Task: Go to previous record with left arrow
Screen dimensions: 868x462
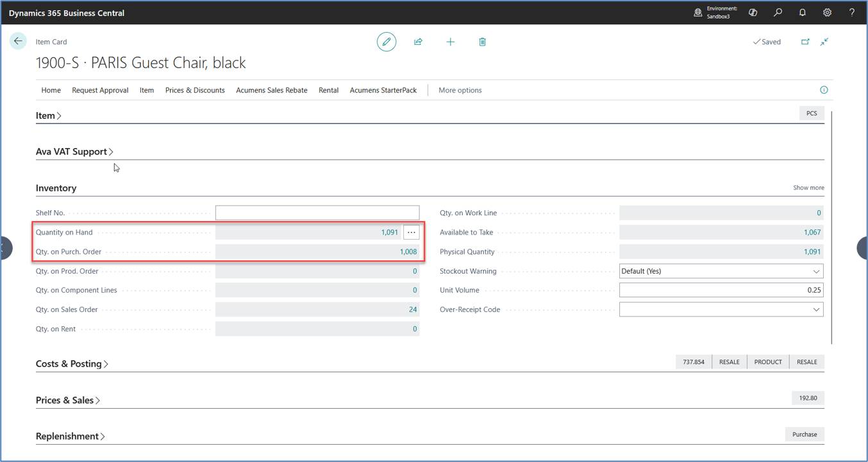Action: coord(6,247)
